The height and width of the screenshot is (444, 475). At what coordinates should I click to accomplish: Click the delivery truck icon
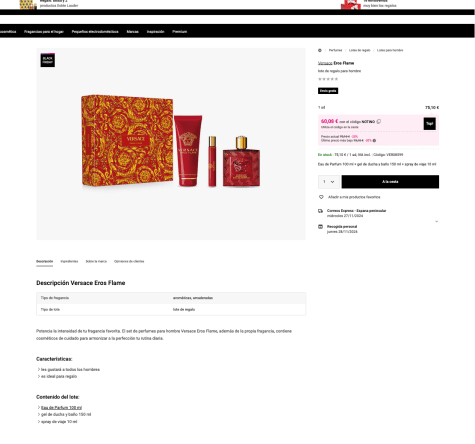pos(320,211)
